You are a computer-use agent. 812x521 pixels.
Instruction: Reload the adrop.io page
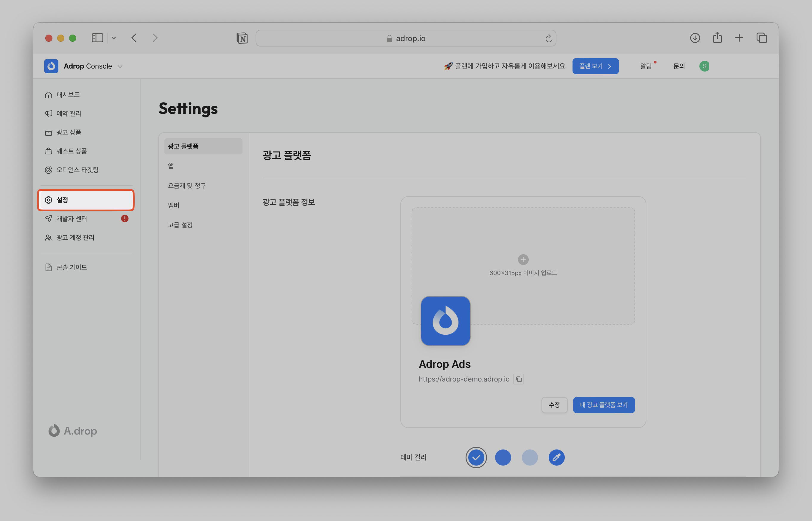click(548, 38)
